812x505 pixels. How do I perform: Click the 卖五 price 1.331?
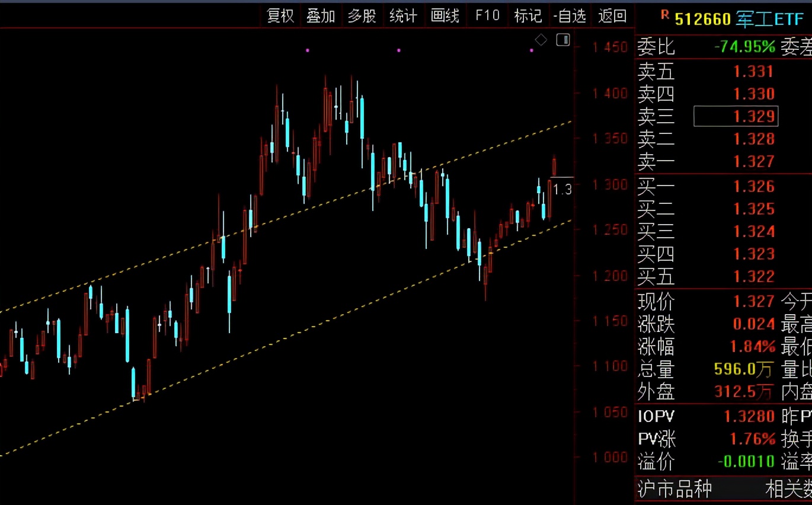point(754,72)
